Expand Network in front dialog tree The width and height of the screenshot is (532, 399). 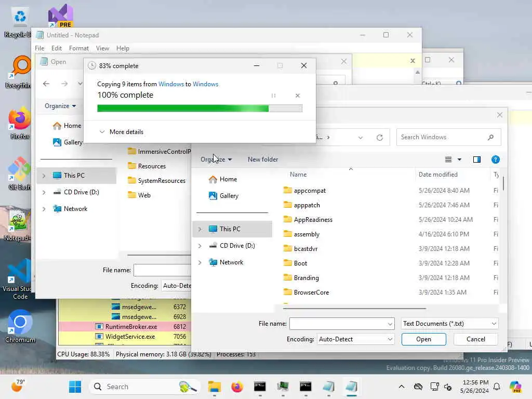(x=200, y=262)
